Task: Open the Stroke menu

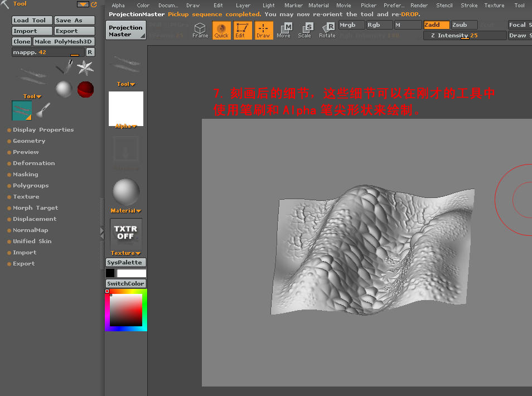Action: pos(469,6)
